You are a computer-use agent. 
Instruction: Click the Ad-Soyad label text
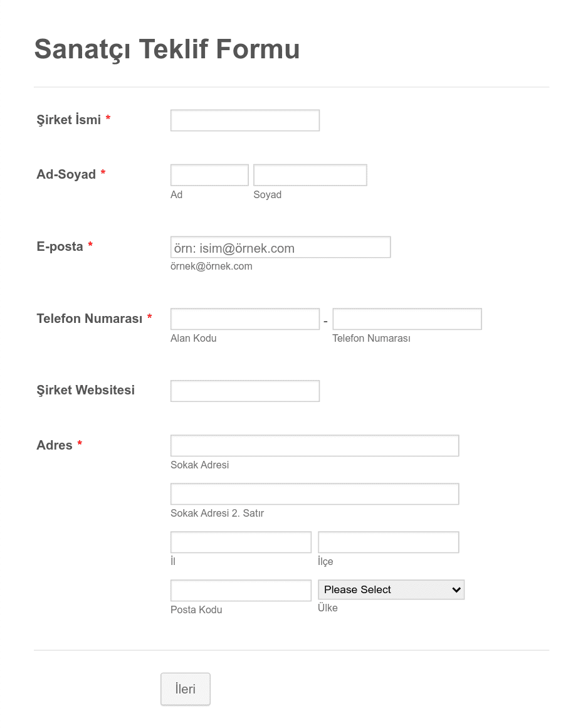[x=66, y=174]
